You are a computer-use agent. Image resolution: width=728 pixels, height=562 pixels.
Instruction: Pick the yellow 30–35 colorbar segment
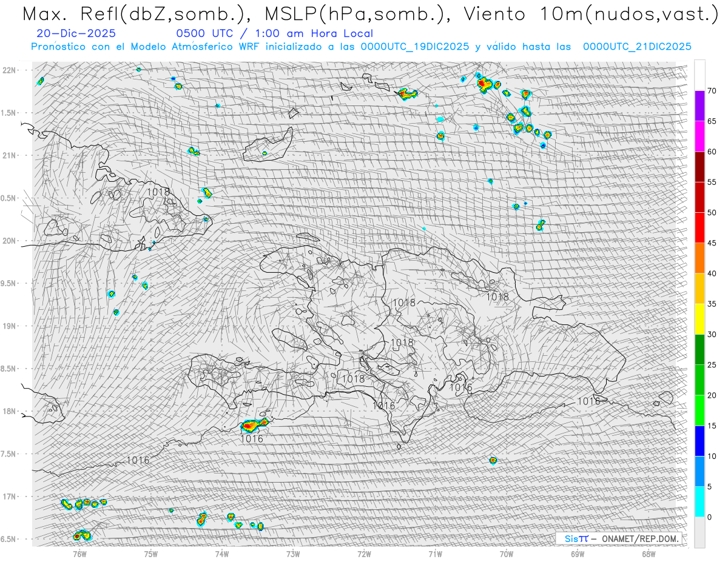point(699,319)
